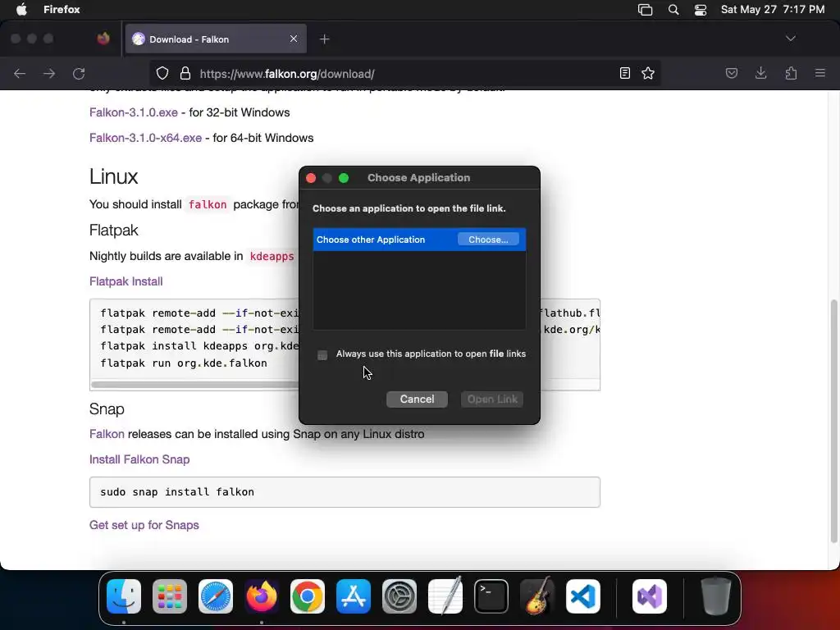This screenshot has height=630, width=840.
Task: Click the code block horizontal scrollbar
Action: coord(195,384)
